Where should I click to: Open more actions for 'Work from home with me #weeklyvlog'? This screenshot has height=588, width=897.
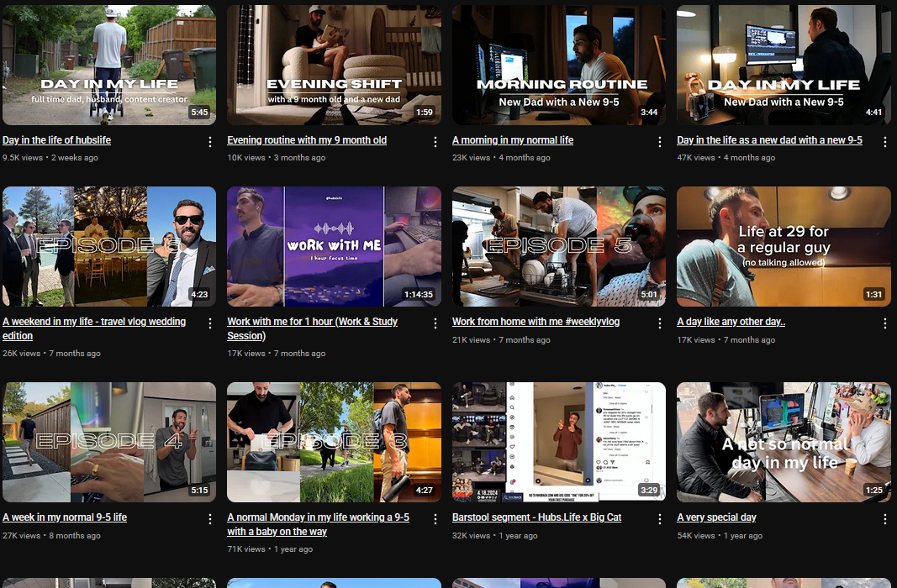660,323
